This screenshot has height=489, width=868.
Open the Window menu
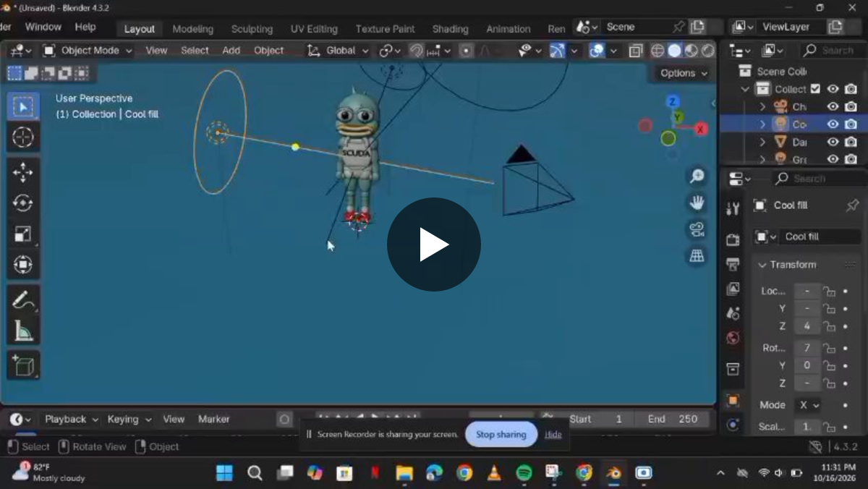(43, 27)
